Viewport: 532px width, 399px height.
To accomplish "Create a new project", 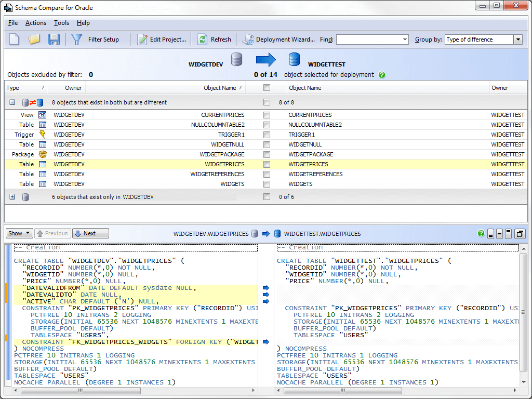I will pyautogui.click(x=14, y=39).
